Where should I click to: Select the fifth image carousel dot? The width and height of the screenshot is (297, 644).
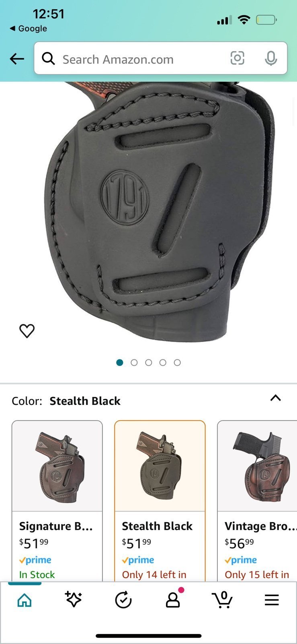(x=177, y=363)
